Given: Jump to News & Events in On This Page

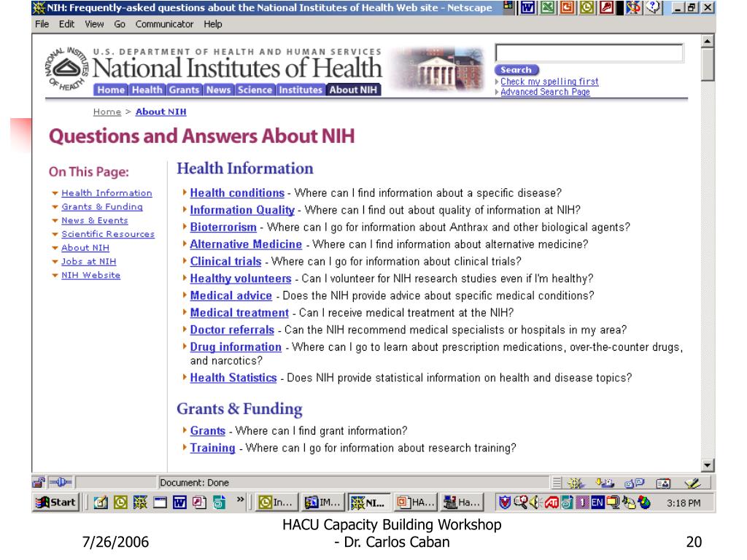Looking at the screenshot, I should (x=94, y=220).
